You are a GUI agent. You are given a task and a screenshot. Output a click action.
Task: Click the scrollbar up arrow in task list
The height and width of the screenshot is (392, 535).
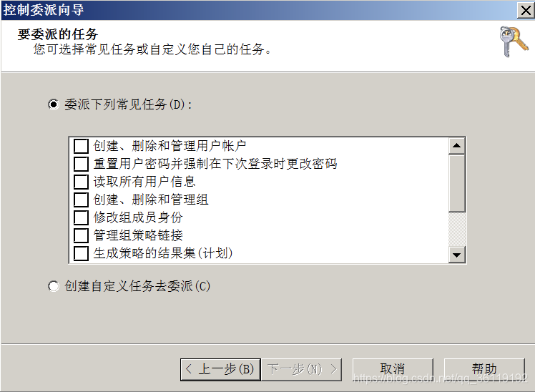tap(457, 146)
